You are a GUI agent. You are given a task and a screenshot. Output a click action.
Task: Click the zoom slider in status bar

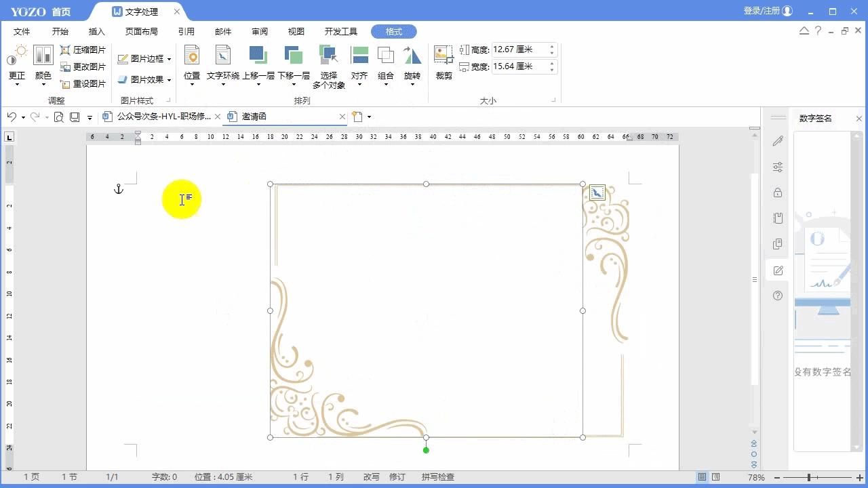(809, 477)
